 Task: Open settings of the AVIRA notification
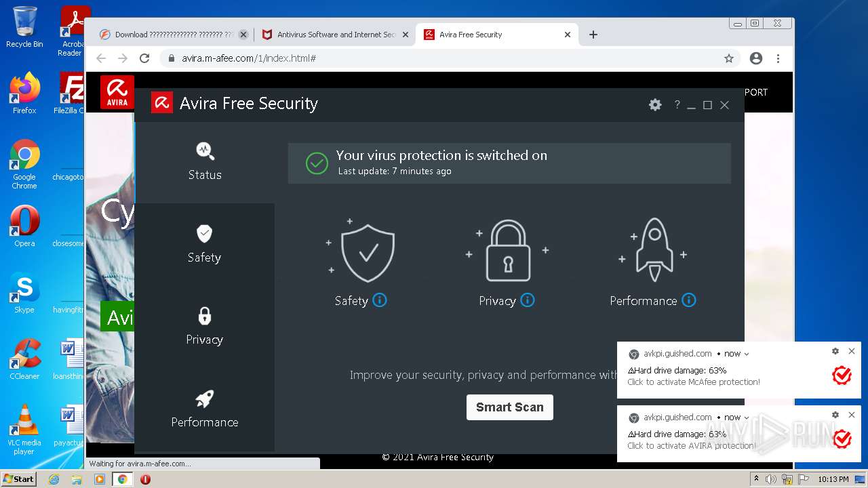tap(835, 415)
